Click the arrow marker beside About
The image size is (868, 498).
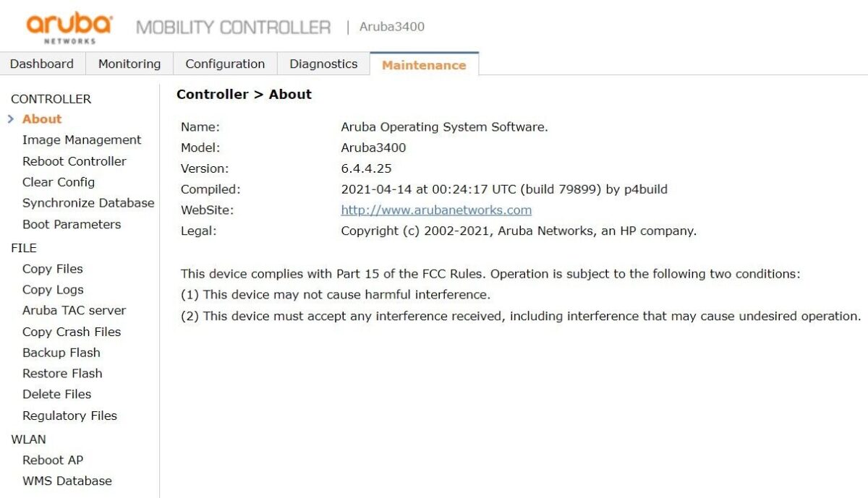point(11,119)
